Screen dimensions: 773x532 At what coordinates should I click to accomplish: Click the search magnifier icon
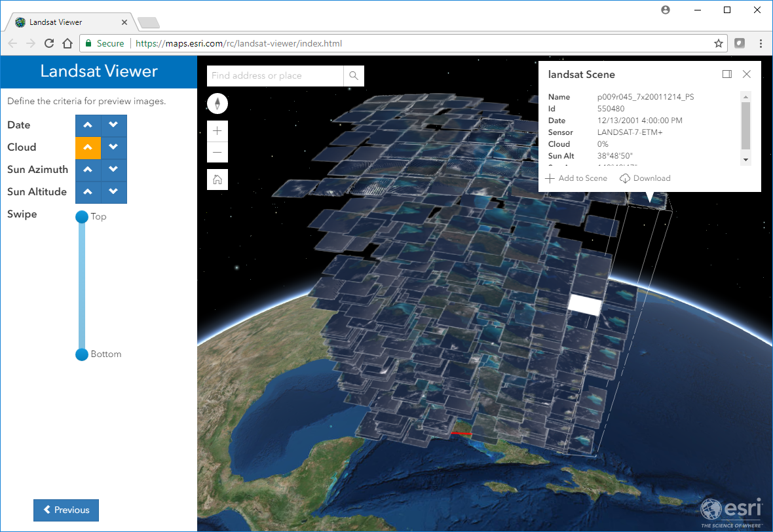(x=354, y=75)
